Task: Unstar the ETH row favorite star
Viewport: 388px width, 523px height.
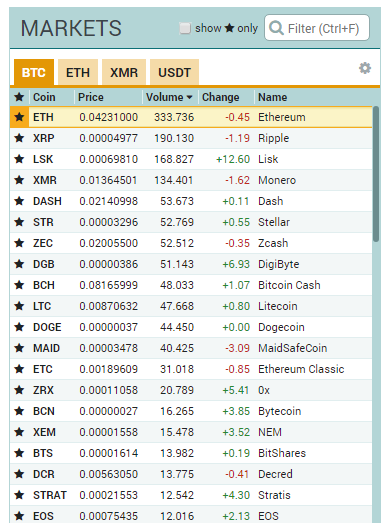Action: (x=19, y=117)
